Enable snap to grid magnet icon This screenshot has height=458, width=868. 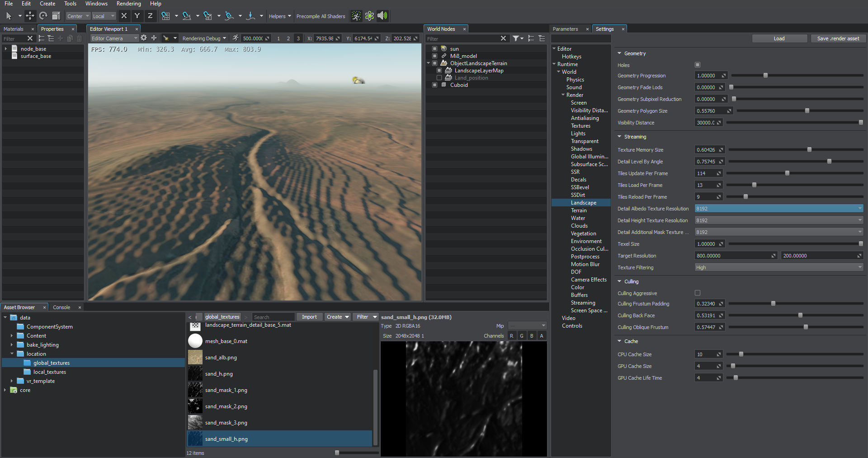point(165,16)
